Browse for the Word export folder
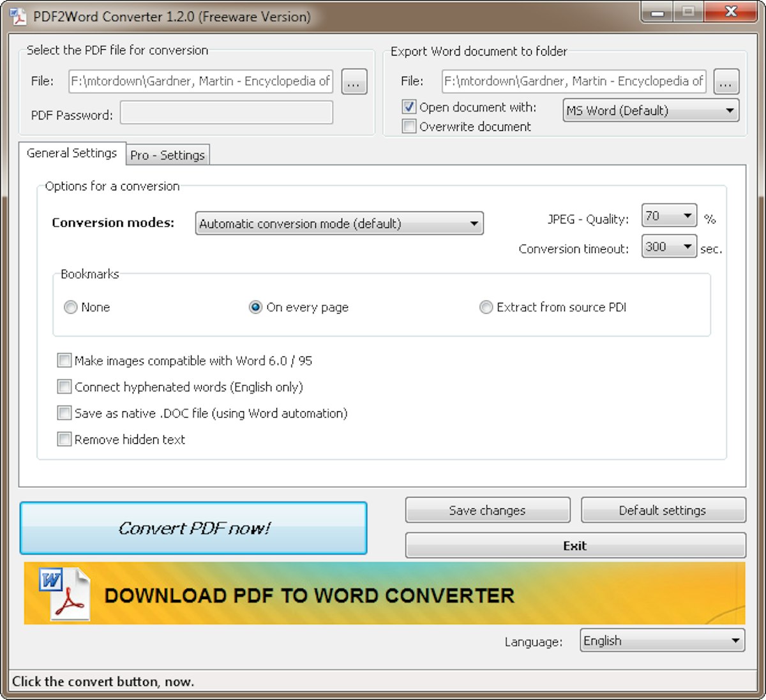 [x=726, y=81]
